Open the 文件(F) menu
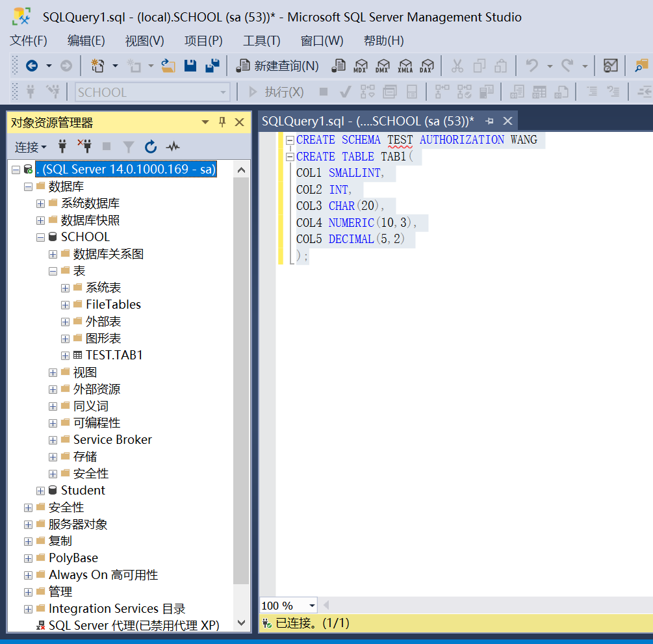This screenshot has height=644, width=653. click(29, 40)
